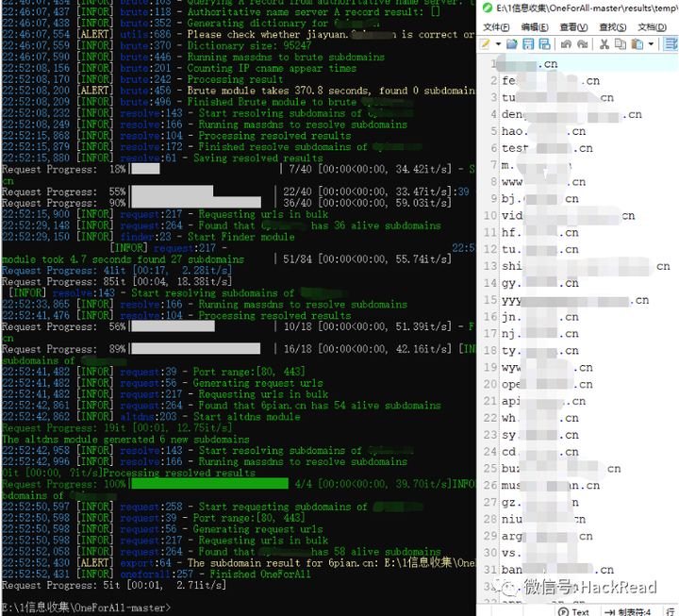679x616 pixels.
Task: Click the Save file floppy icon
Action: (x=528, y=44)
